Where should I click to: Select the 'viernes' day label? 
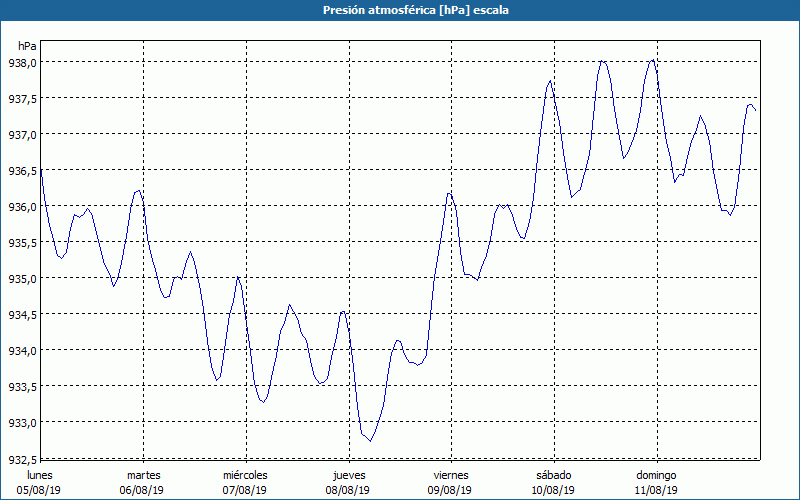coord(451,475)
